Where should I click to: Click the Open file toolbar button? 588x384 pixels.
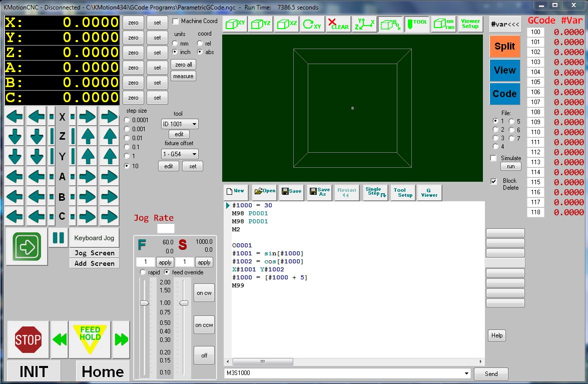coord(265,191)
